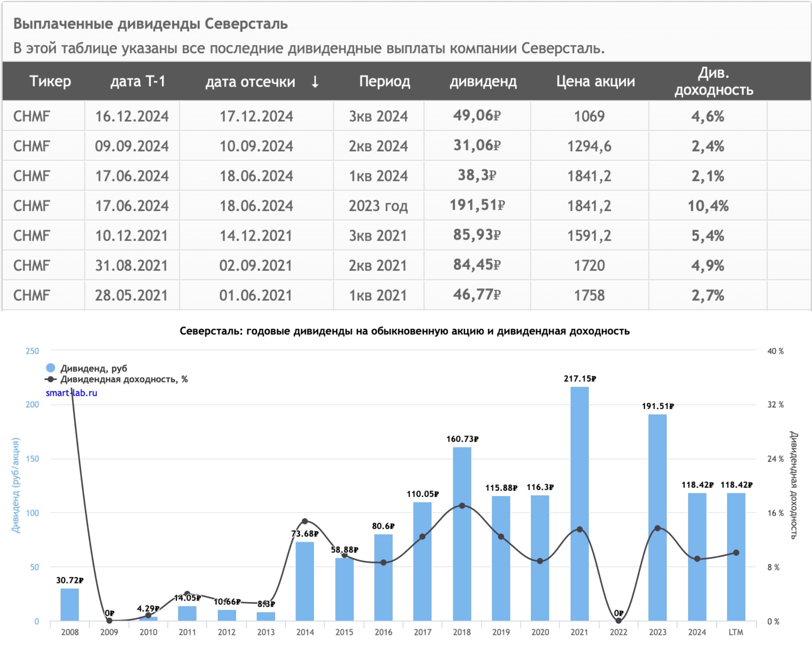Select share price 1069
Screen dimensions: 812x645
click(589, 116)
